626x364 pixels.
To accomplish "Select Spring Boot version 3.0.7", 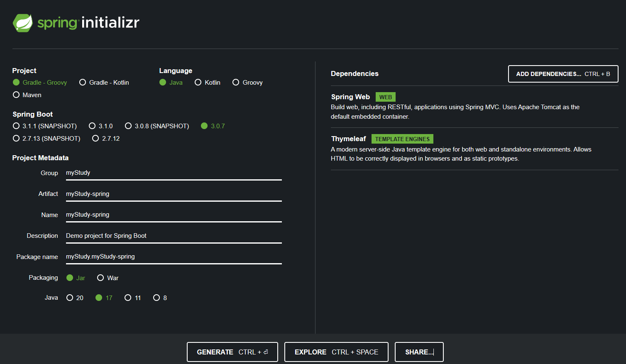I will click(x=213, y=126).
